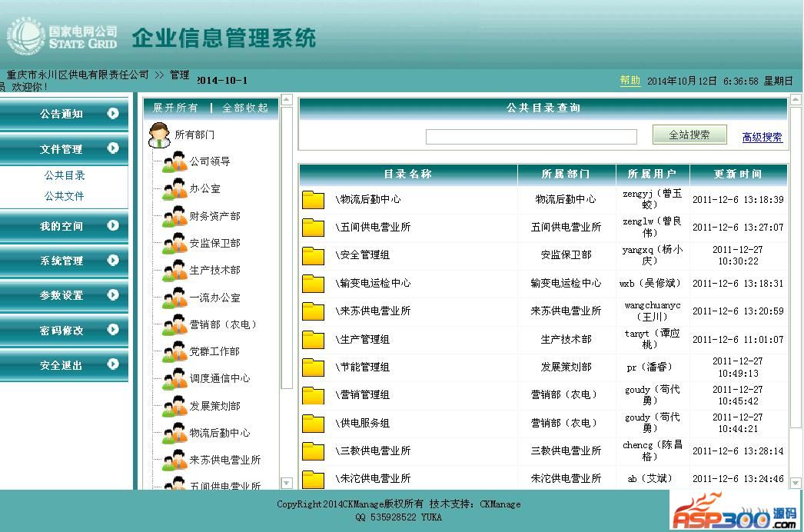Click user cell zengyj（曾玉蛟）
The width and height of the screenshot is (804, 532).
coord(653,199)
